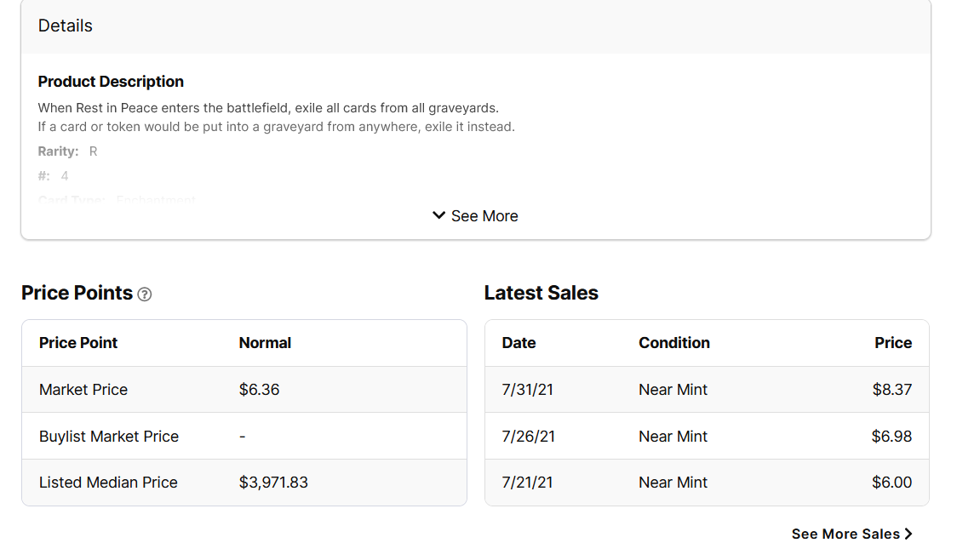Click the Price Points help question-mark icon
The image size is (957, 560).
(x=145, y=294)
